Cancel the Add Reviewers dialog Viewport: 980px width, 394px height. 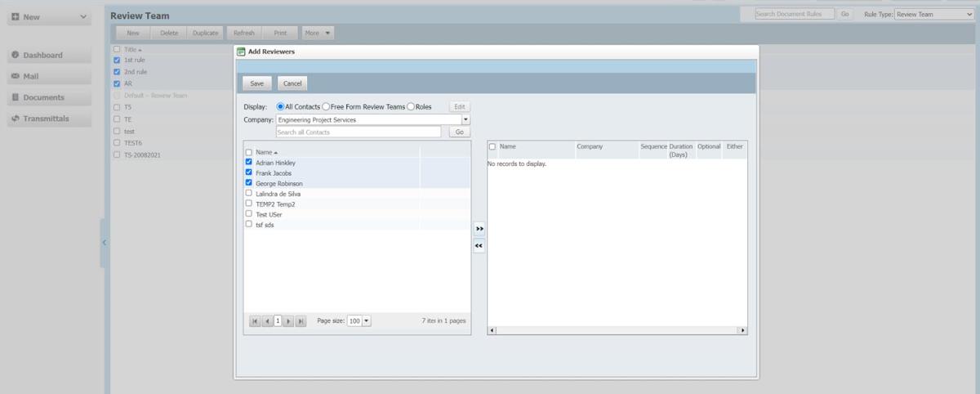point(292,83)
